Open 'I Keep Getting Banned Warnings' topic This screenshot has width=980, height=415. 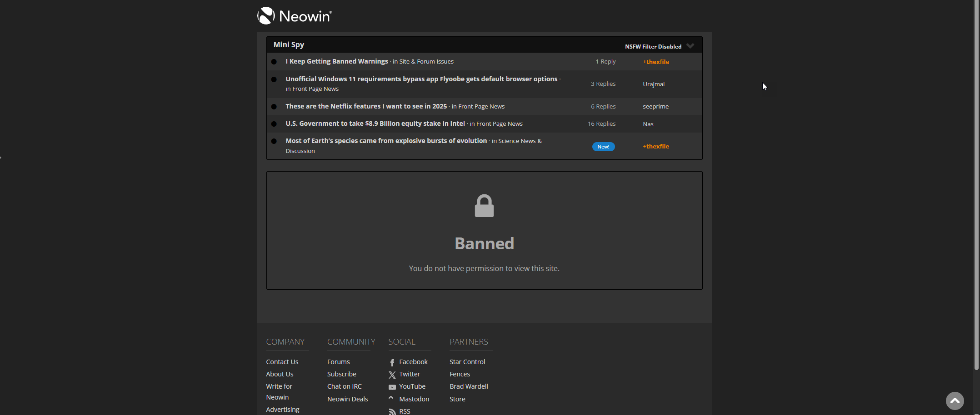click(x=337, y=61)
